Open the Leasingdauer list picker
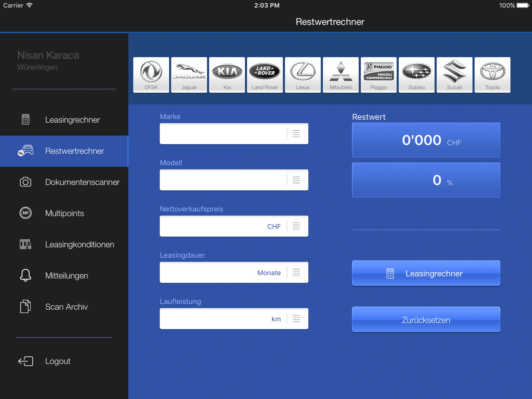Screen dimensions: 532x399 (x=296, y=272)
